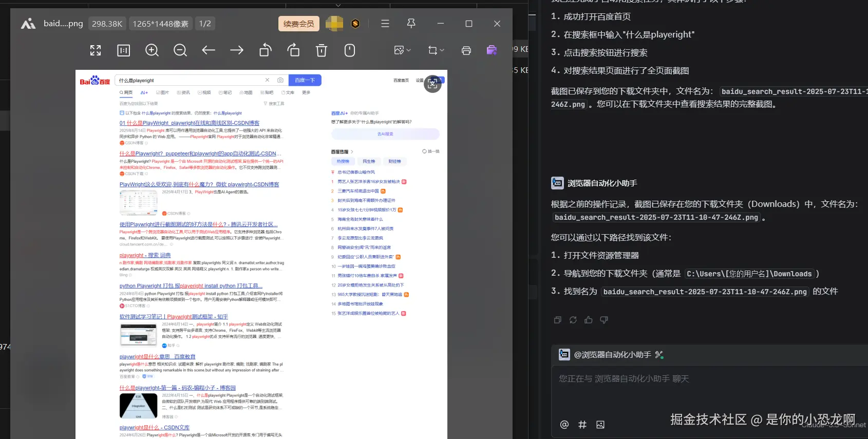
Task: Go to the next image
Action: (237, 50)
